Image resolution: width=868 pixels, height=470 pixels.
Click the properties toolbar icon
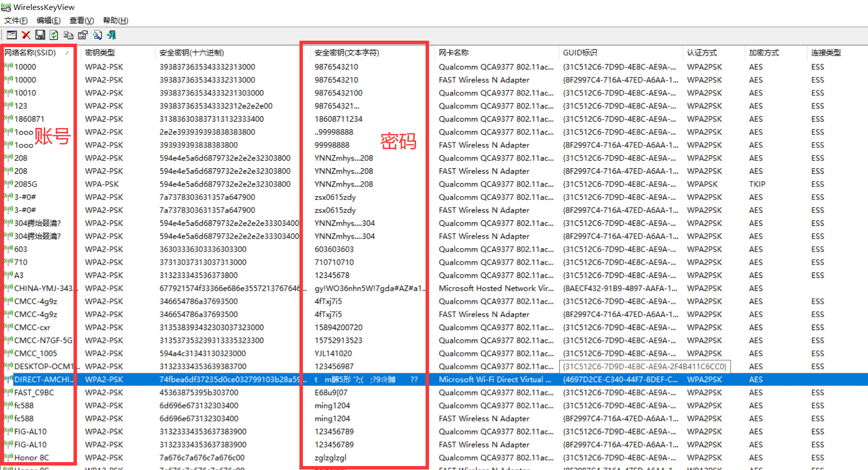pyautogui.click(x=83, y=35)
